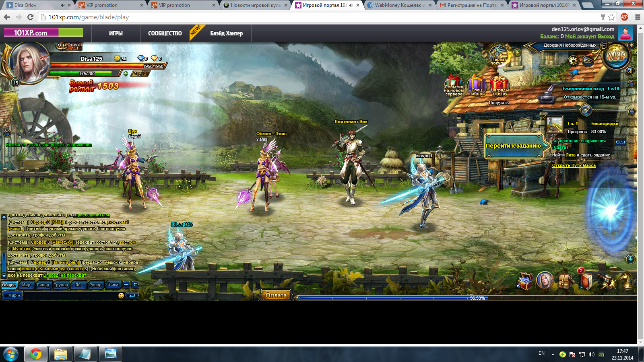
Task: Click the chat message input field
Action: click(x=71, y=296)
